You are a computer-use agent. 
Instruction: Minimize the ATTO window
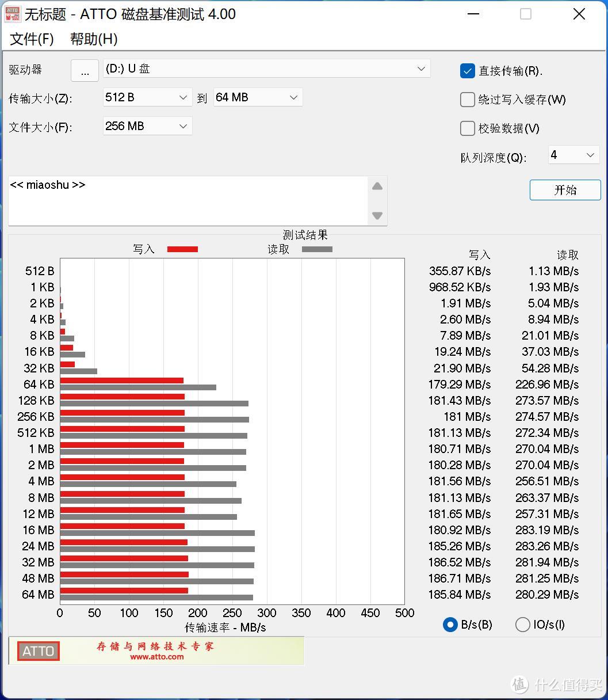pyautogui.click(x=473, y=14)
